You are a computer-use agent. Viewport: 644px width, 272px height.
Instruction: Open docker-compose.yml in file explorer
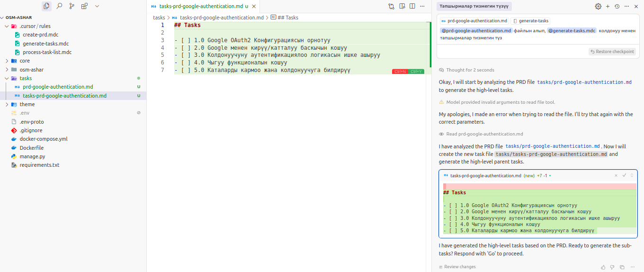pyautogui.click(x=44, y=139)
